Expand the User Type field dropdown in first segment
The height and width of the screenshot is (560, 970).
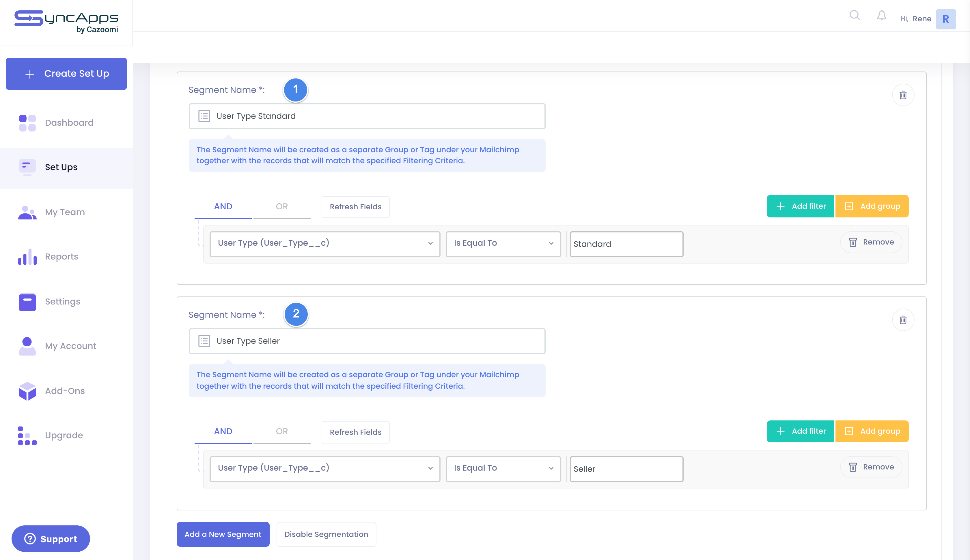click(x=324, y=243)
